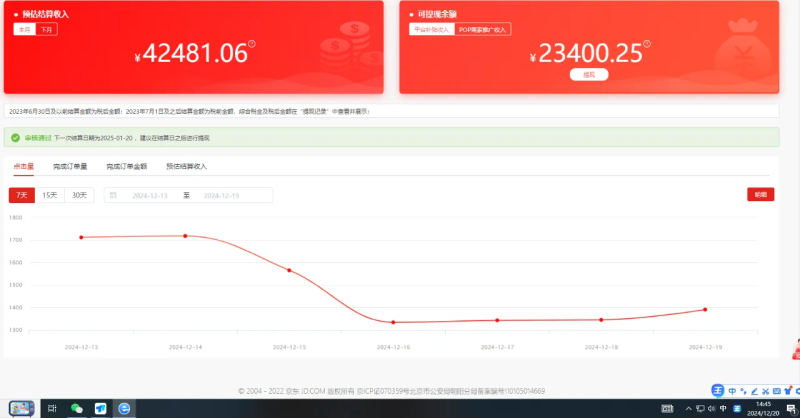The height and width of the screenshot is (418, 800).
Task: Click the chart point for 2024-12-15
Action: 289,271
